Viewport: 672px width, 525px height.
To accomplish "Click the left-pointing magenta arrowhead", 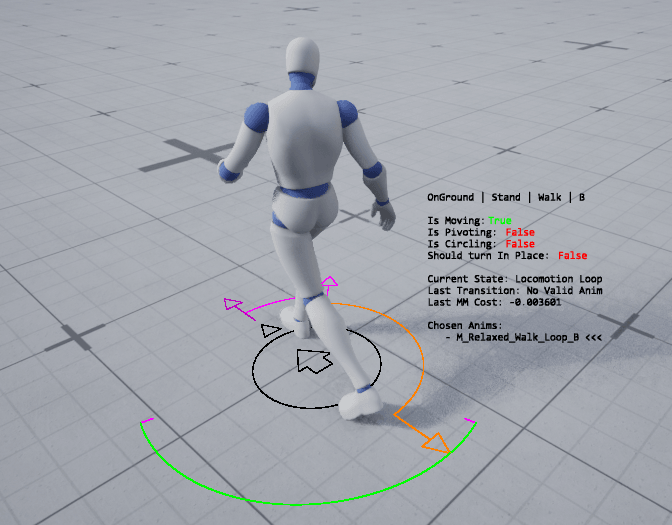I will pyautogui.click(x=233, y=304).
